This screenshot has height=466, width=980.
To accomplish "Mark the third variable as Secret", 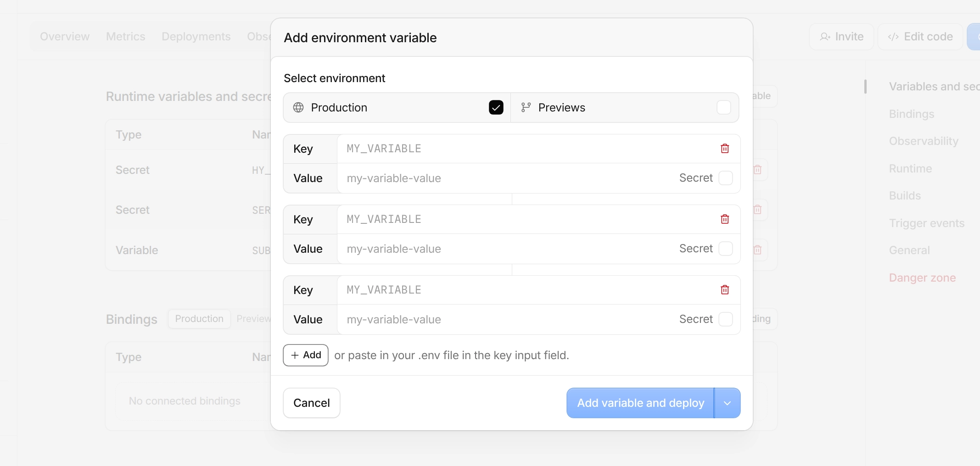I will 726,319.
